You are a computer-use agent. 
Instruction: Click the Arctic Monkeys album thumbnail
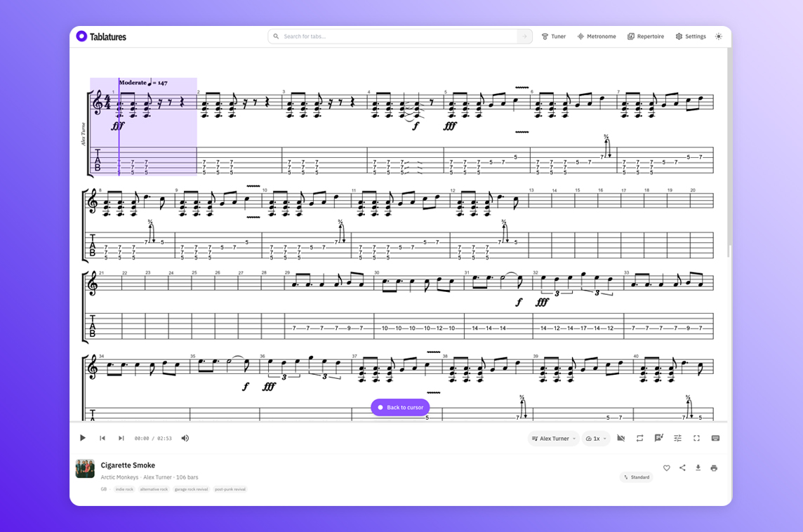click(x=85, y=469)
